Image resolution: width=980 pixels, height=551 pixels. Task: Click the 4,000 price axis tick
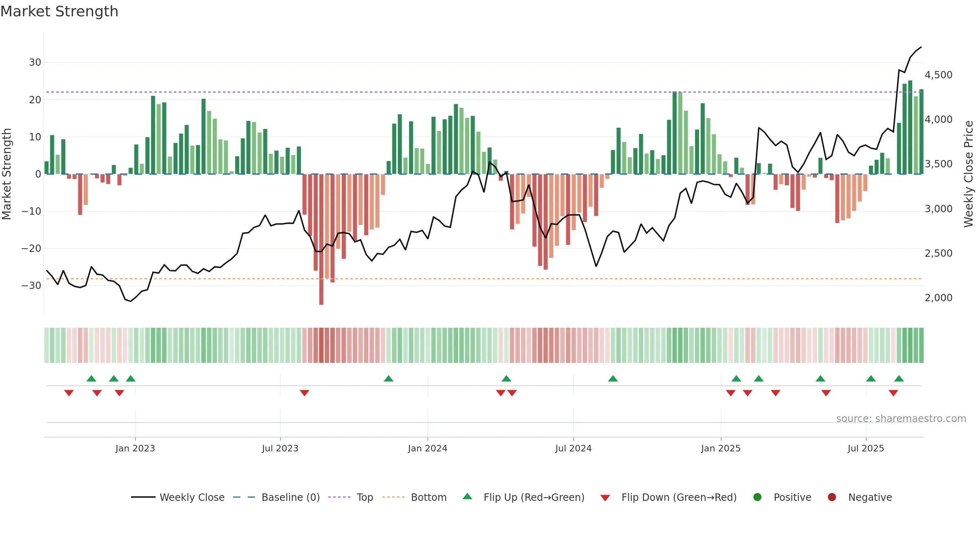[x=938, y=119]
